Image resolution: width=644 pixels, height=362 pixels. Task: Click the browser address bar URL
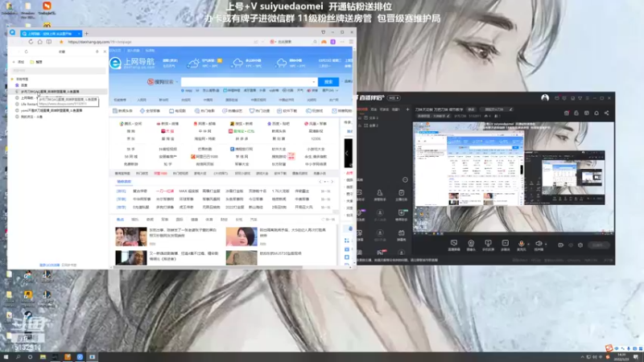100,42
